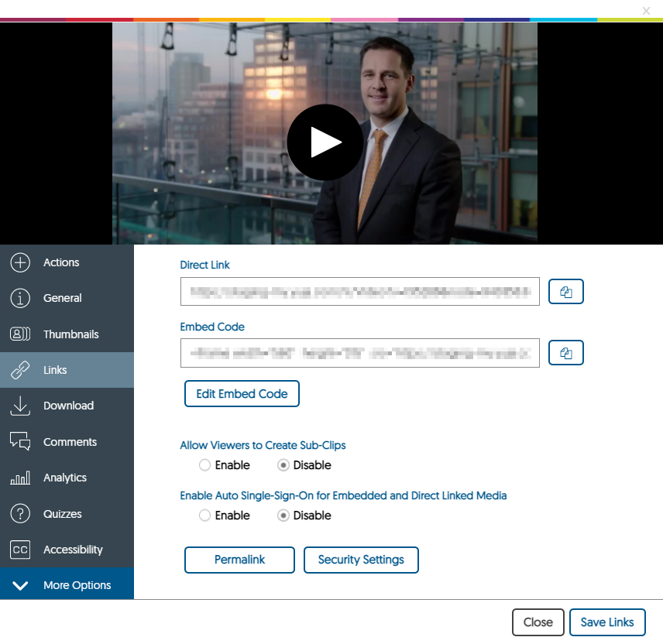The height and width of the screenshot is (644, 663).
Task: Expand More Options in the sidebar
Action: tap(67, 585)
